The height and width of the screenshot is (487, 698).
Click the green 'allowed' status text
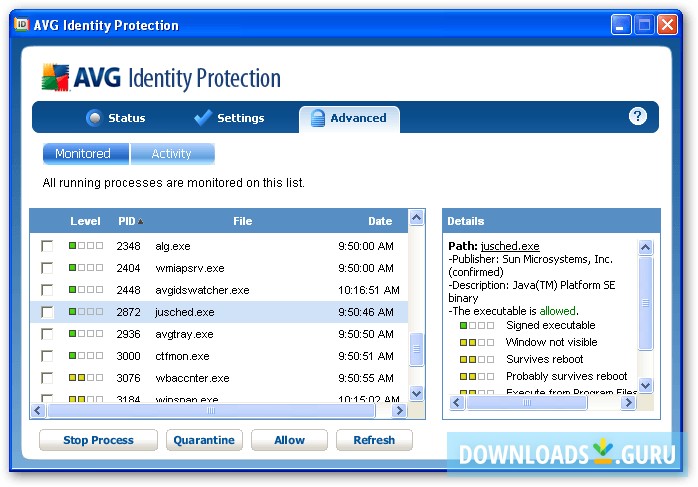point(557,311)
